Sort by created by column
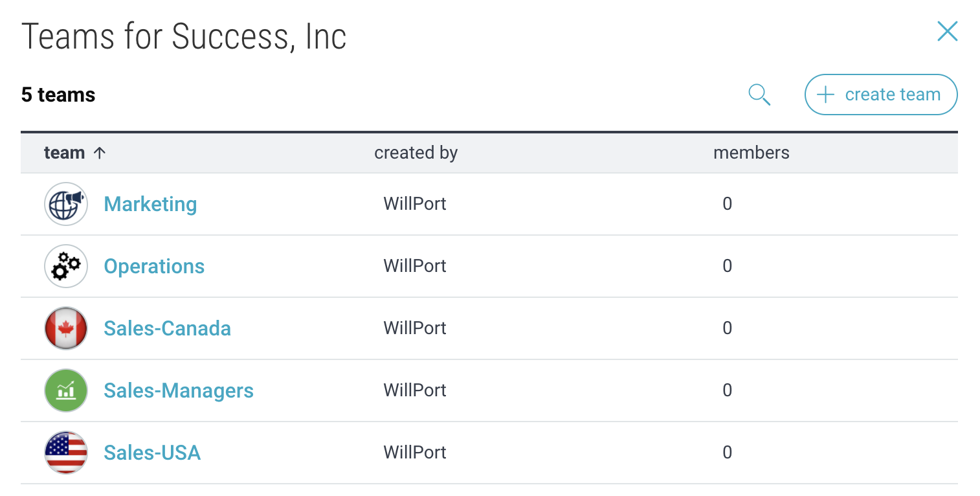Image resolution: width=980 pixels, height=496 pixels. [416, 153]
